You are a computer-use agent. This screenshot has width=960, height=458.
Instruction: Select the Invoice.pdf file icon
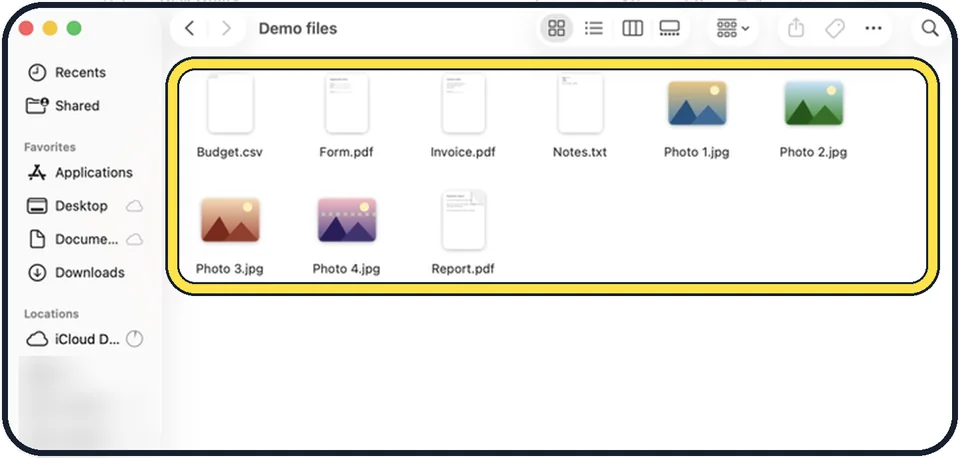463,103
